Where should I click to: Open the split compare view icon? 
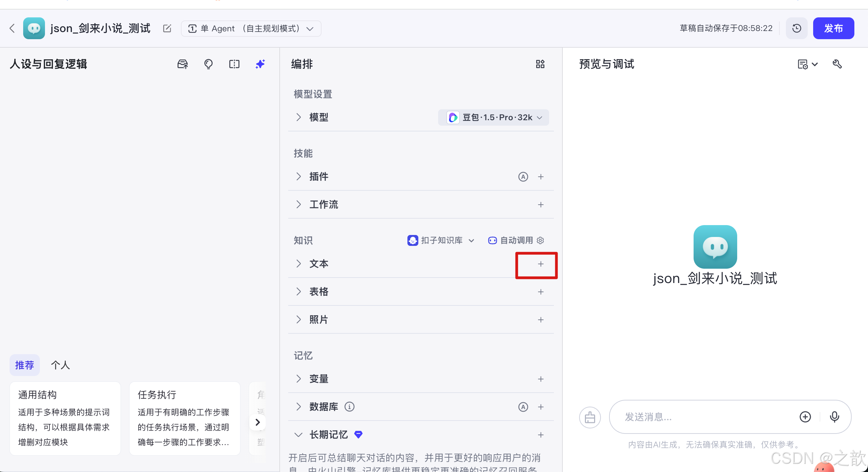coord(234,64)
